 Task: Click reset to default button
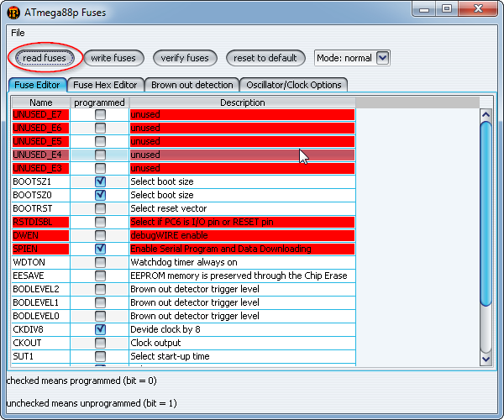tap(265, 58)
